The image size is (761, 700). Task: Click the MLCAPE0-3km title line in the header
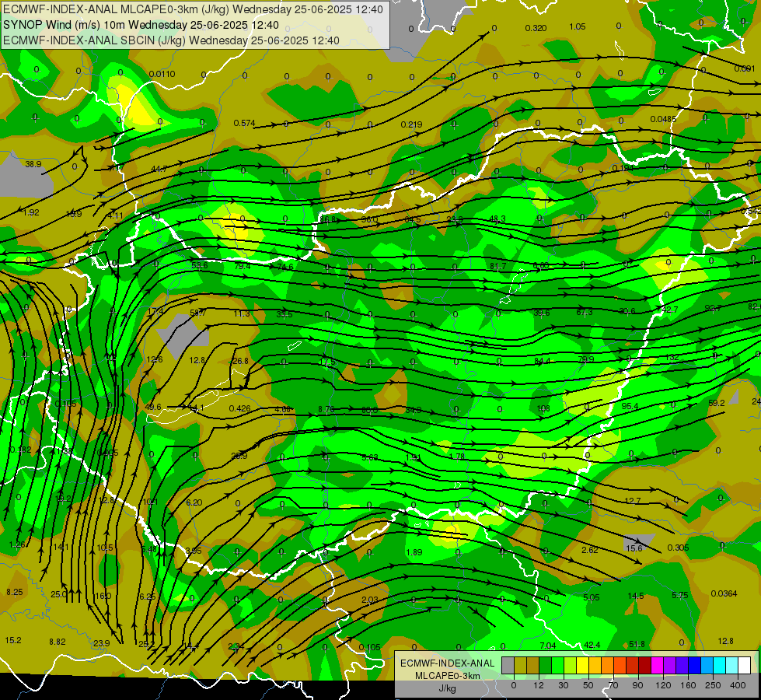point(193,9)
